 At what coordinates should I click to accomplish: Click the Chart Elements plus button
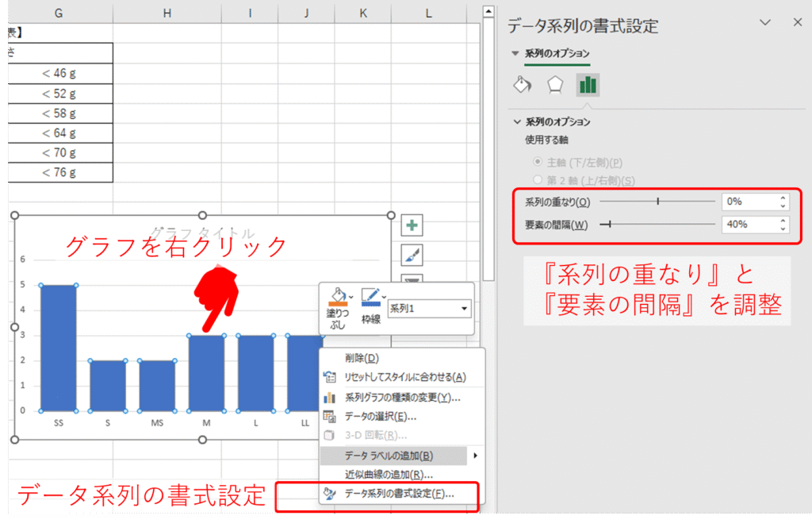click(412, 225)
